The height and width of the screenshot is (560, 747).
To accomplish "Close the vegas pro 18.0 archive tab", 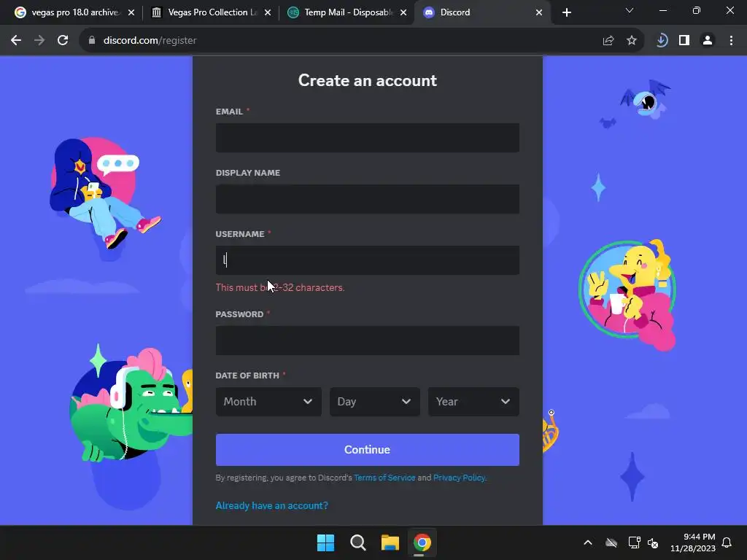I will coord(131,12).
